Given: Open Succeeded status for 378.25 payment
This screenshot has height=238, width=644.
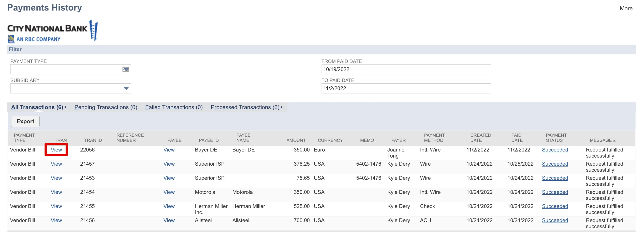Looking at the screenshot, I should point(555,164).
